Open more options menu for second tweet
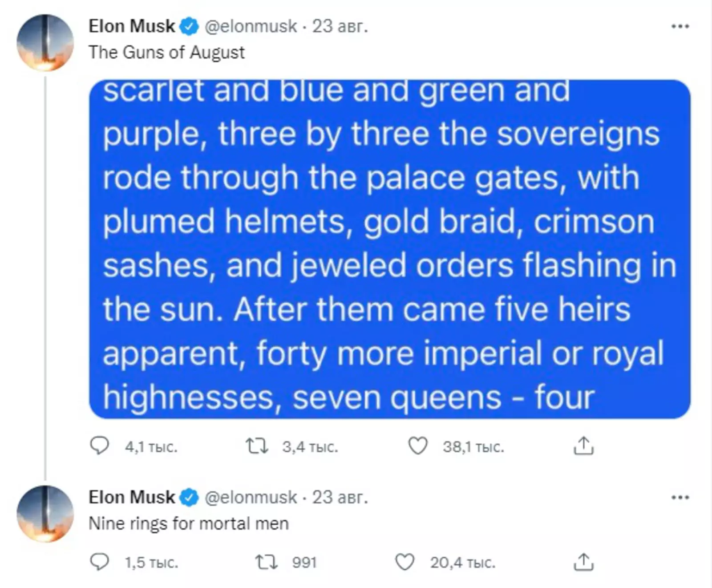This screenshot has width=712, height=588. click(x=680, y=498)
